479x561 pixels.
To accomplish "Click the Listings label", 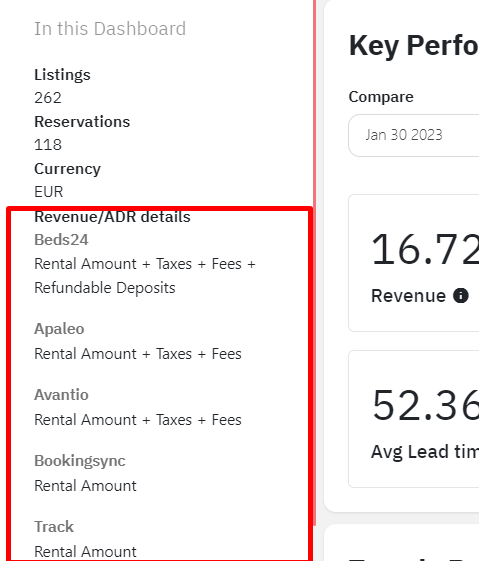I will 62,75.
